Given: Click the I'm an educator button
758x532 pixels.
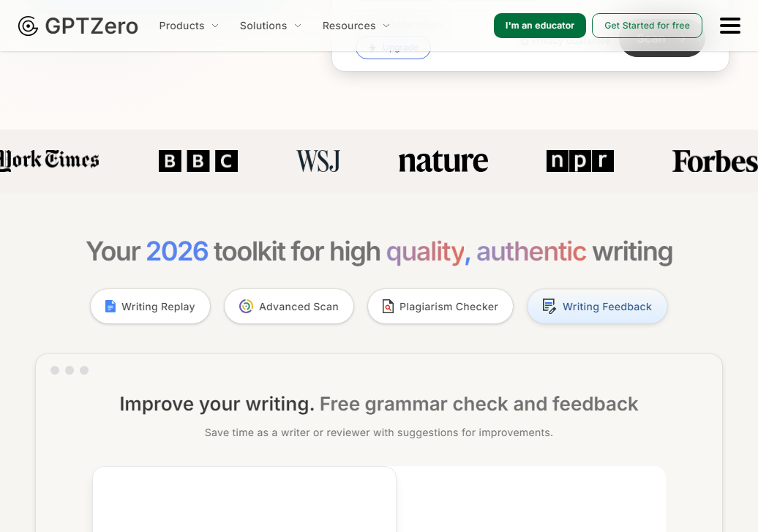Looking at the screenshot, I should 539,26.
